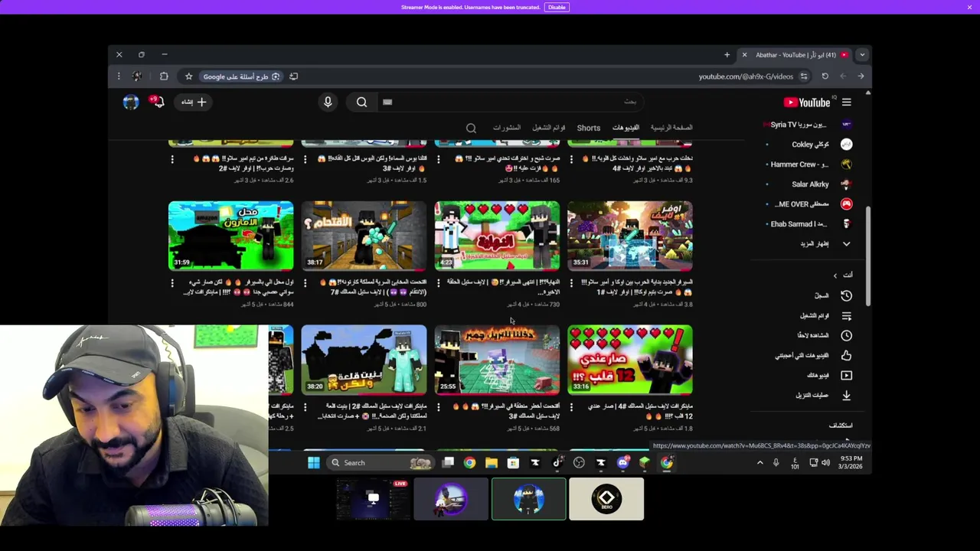Open the notifications bell with 9+ badge
This screenshot has height=551, width=980.
(x=157, y=102)
